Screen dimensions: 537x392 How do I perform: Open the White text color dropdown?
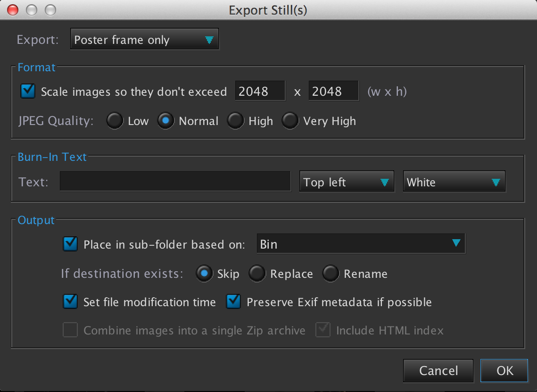coord(454,182)
